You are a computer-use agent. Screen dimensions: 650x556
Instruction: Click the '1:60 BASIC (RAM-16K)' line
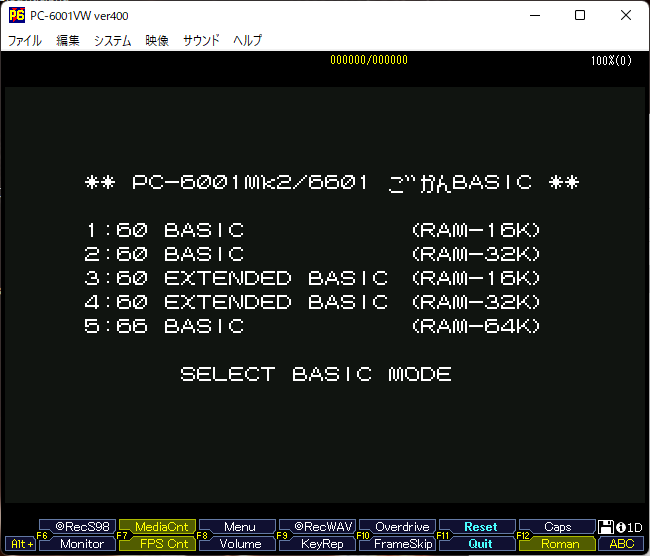(312, 230)
